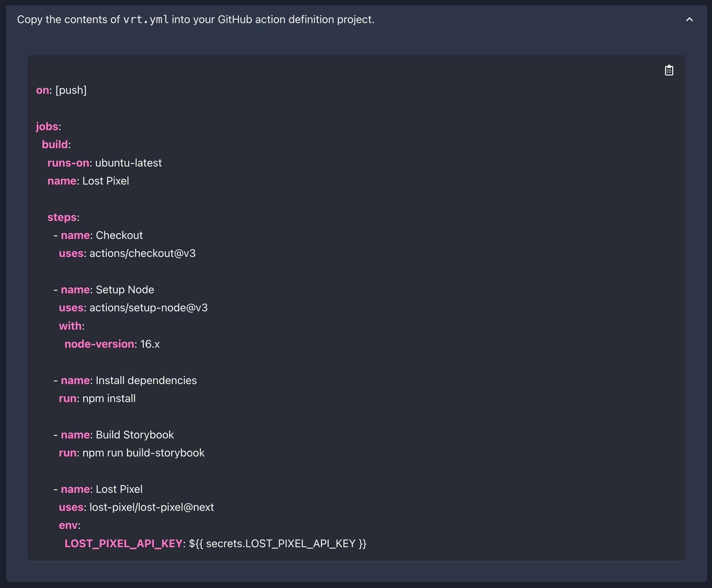This screenshot has height=588, width=712.
Task: Click 'lost-pixel/lost-pixel@next' text
Action: 152,507
